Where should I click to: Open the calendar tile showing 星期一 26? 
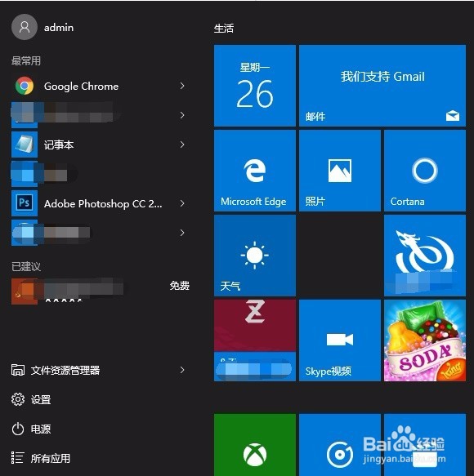pyautogui.click(x=255, y=86)
